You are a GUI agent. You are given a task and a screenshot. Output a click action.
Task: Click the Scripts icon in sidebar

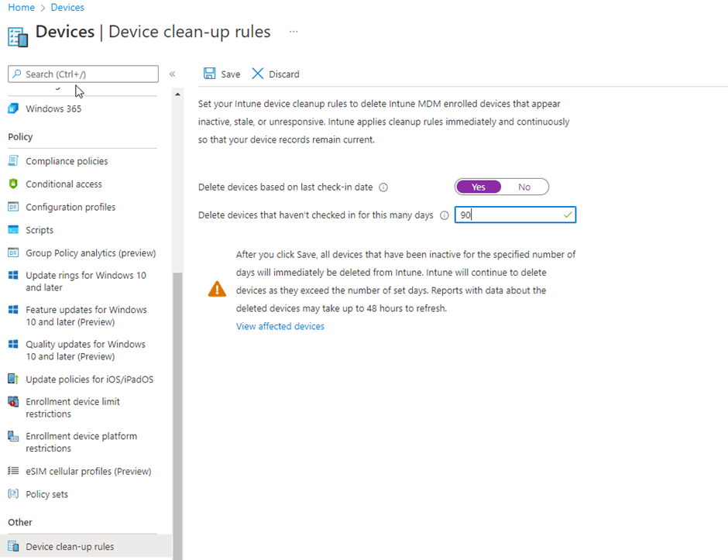(x=12, y=230)
